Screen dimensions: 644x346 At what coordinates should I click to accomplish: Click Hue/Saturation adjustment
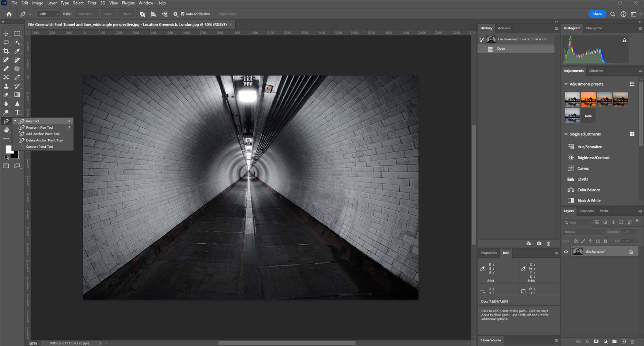pyautogui.click(x=590, y=147)
